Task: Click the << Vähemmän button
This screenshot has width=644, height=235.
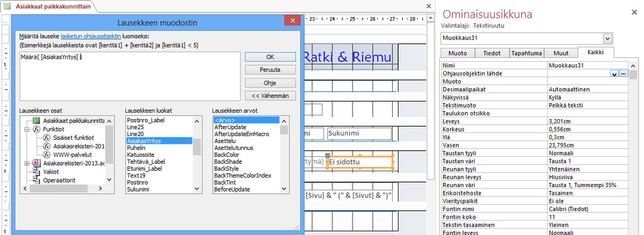Action: pyautogui.click(x=270, y=96)
